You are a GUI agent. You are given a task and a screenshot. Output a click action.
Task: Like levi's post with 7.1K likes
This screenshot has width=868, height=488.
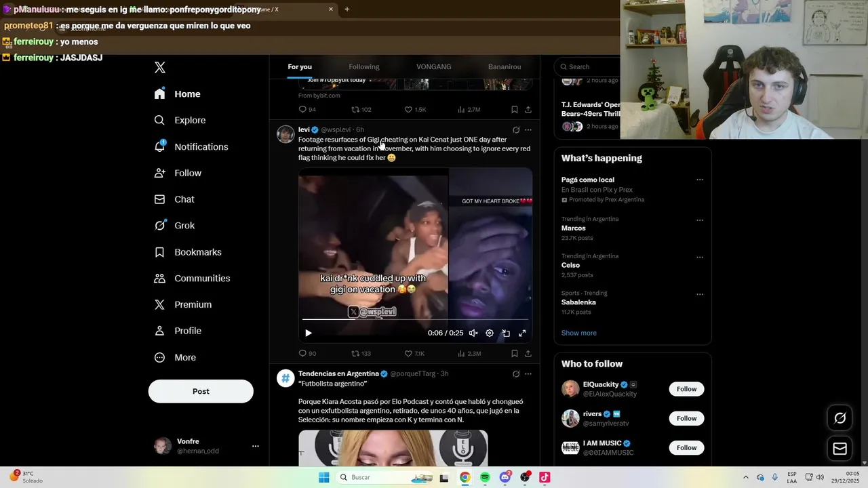pos(408,353)
